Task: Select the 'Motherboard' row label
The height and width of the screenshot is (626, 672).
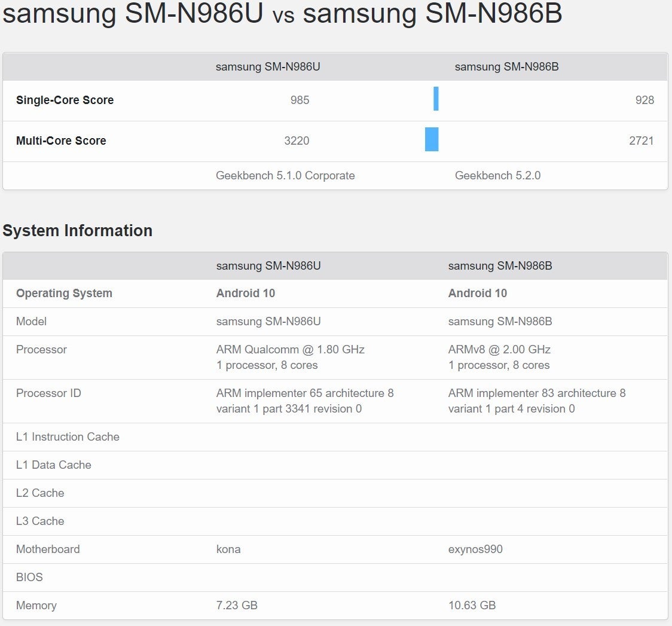Action: pyautogui.click(x=48, y=549)
